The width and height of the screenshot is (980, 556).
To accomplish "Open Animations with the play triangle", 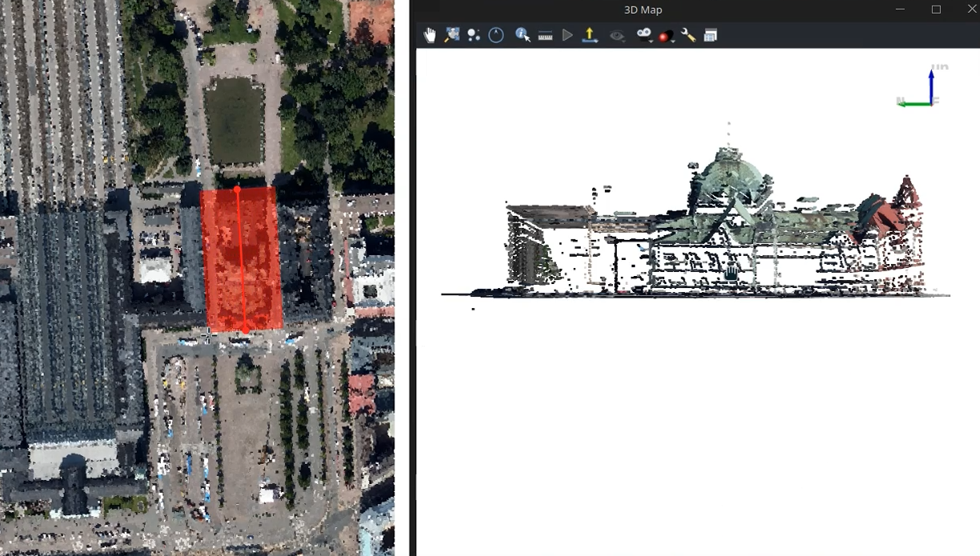I will 567,35.
